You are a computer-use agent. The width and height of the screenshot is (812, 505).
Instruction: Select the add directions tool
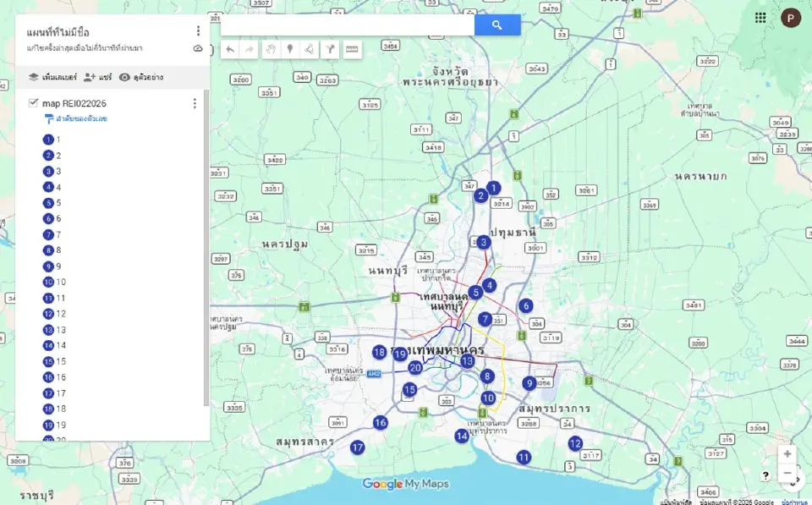[331, 49]
